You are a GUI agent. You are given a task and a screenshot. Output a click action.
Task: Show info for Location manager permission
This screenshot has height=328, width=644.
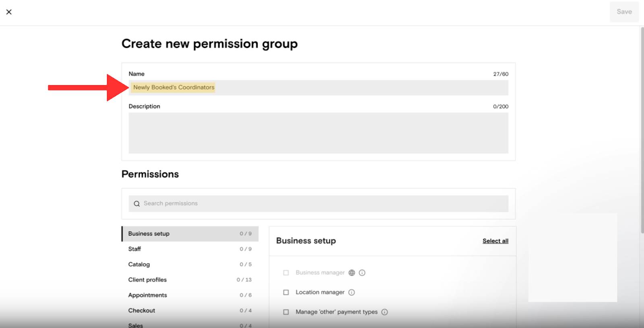point(352,293)
